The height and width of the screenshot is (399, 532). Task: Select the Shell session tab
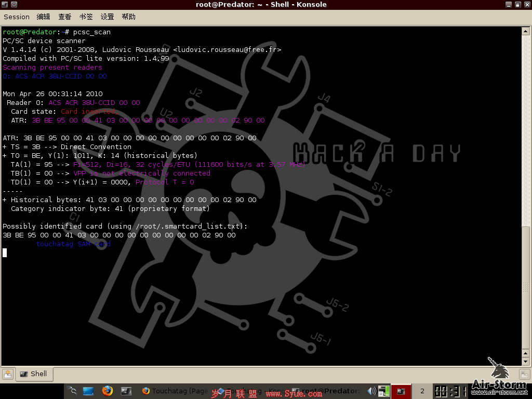tap(34, 374)
